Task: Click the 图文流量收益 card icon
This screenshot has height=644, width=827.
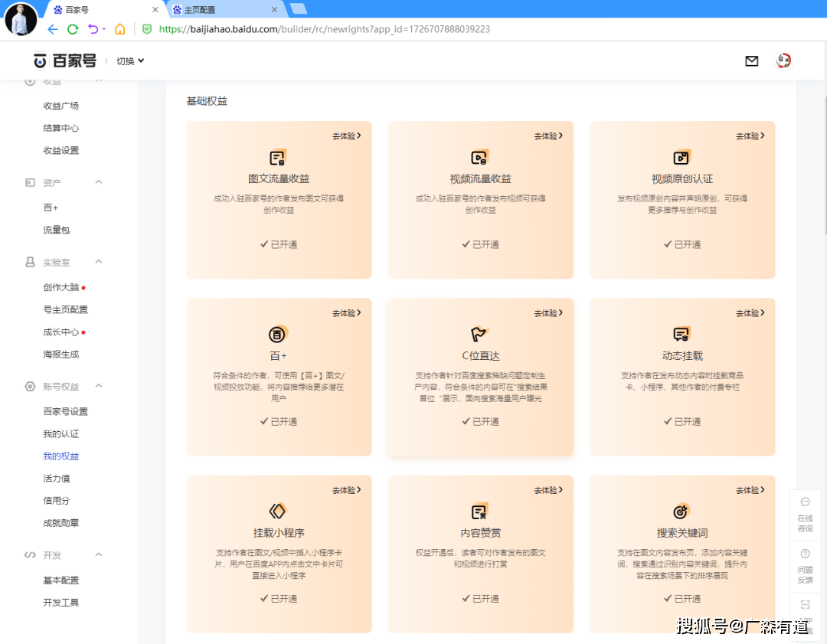Action: [x=277, y=158]
